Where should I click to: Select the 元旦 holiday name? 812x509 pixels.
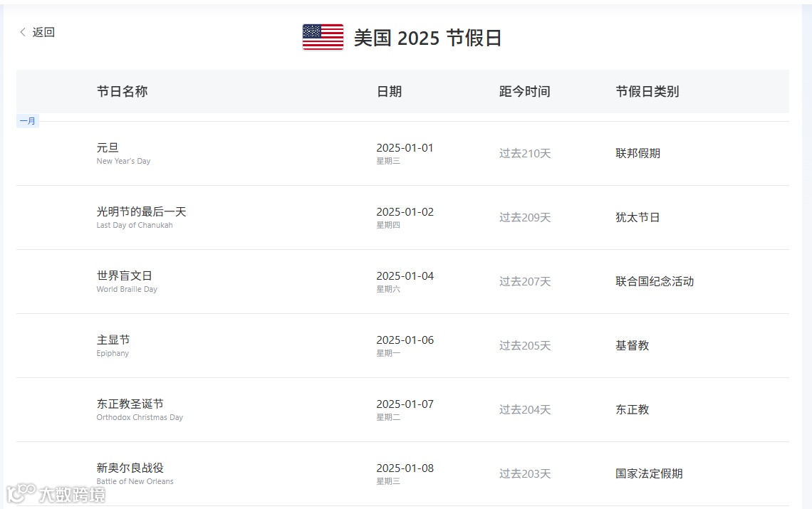108,147
